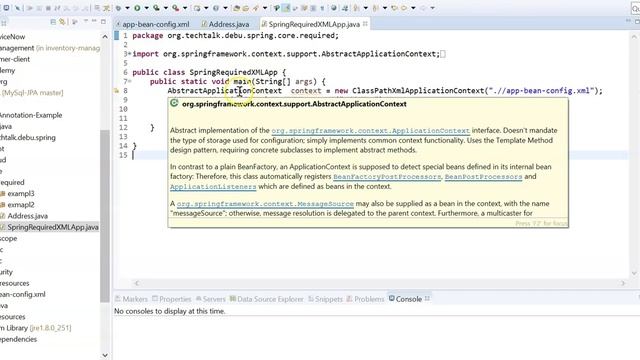Follow the BeanPostProcessors link in tooltip
The width and height of the screenshot is (640, 360).
(x=483, y=177)
